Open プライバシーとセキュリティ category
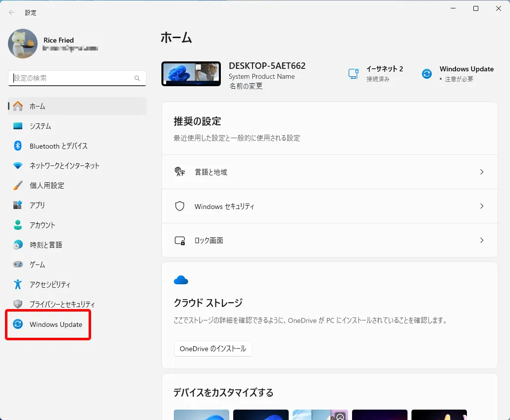Image resolution: width=510 pixels, height=420 pixels. pos(77,304)
